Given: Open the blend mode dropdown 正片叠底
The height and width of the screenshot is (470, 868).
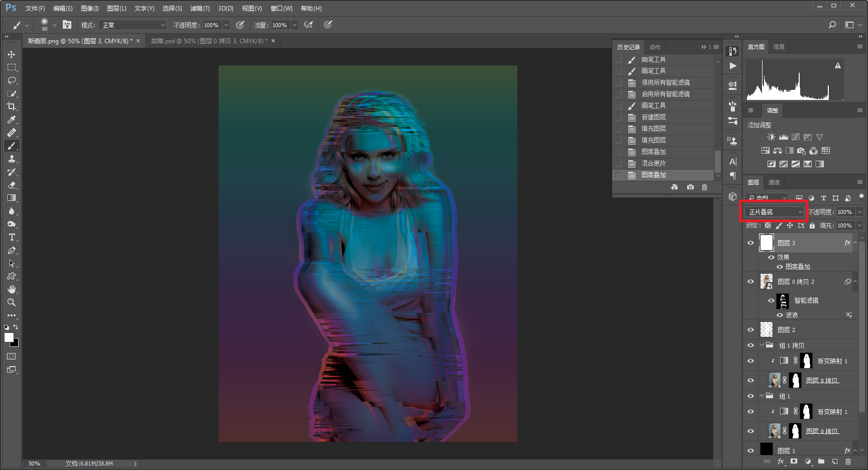Looking at the screenshot, I should click(x=775, y=212).
